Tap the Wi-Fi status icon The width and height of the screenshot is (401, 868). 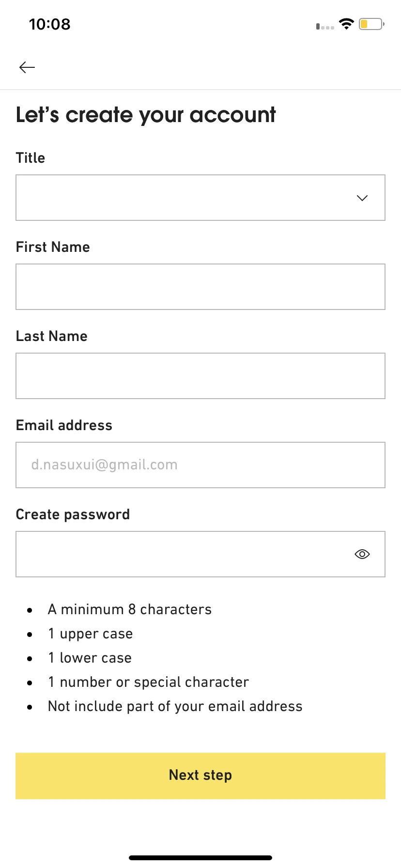click(x=346, y=24)
